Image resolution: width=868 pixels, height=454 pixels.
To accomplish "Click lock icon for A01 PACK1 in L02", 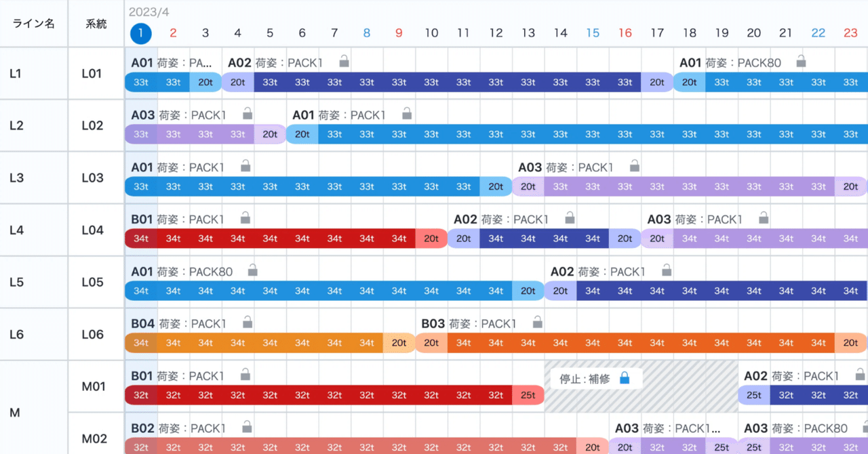I will click(407, 114).
